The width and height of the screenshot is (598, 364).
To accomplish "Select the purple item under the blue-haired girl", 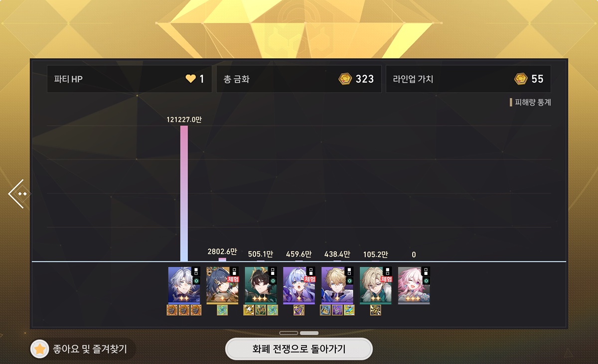I will click(x=299, y=310).
